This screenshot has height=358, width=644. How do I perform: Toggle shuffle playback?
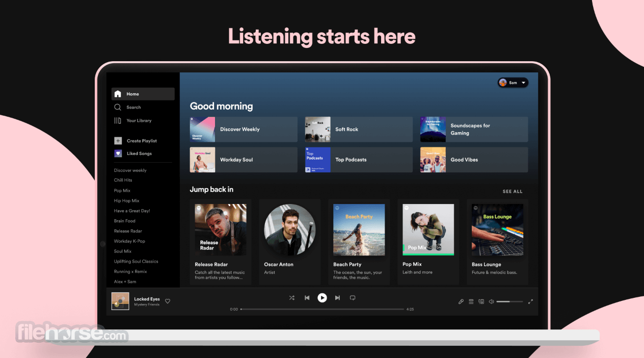[291, 298]
